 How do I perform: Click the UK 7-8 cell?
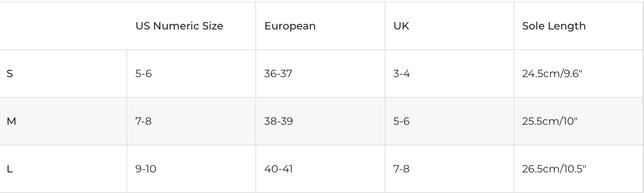pyautogui.click(x=402, y=169)
